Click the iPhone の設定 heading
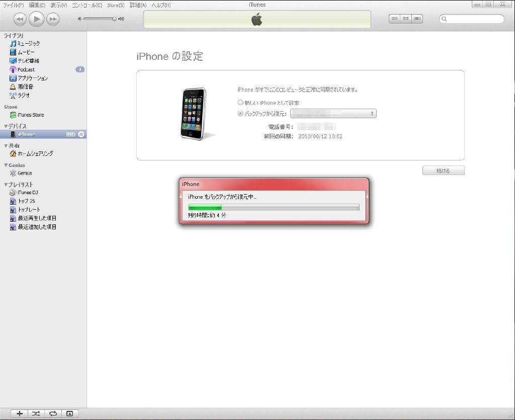 pyautogui.click(x=169, y=56)
